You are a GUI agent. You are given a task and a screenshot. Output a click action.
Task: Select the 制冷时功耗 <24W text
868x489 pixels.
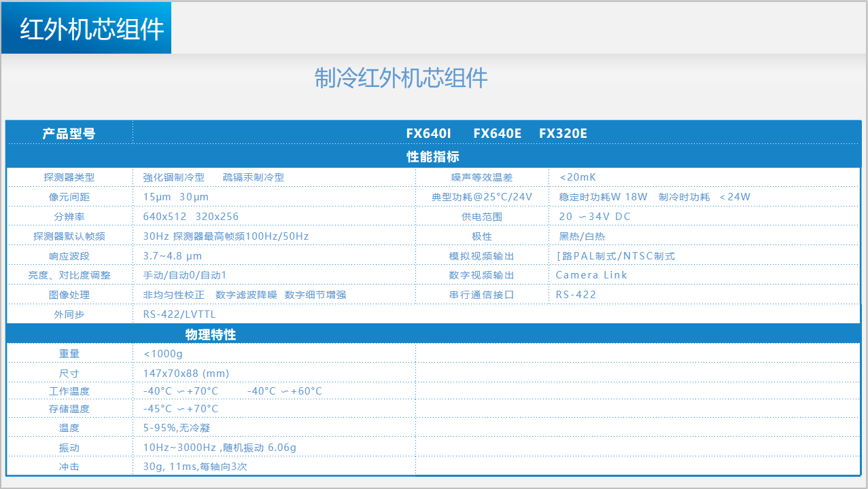tap(704, 197)
